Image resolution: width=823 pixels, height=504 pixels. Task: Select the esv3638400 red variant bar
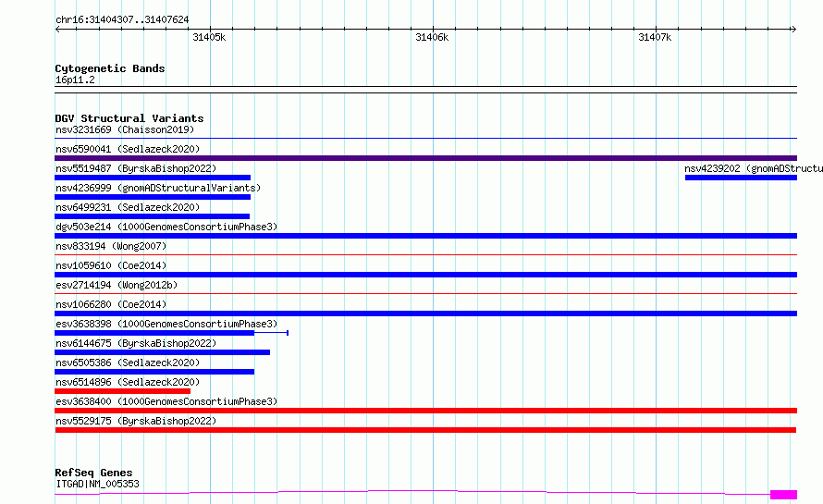pos(425,411)
